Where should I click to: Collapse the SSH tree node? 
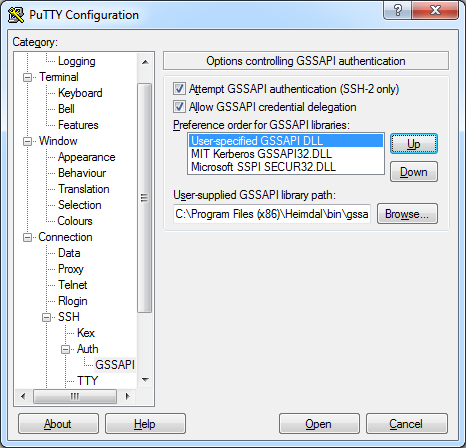coord(46,317)
